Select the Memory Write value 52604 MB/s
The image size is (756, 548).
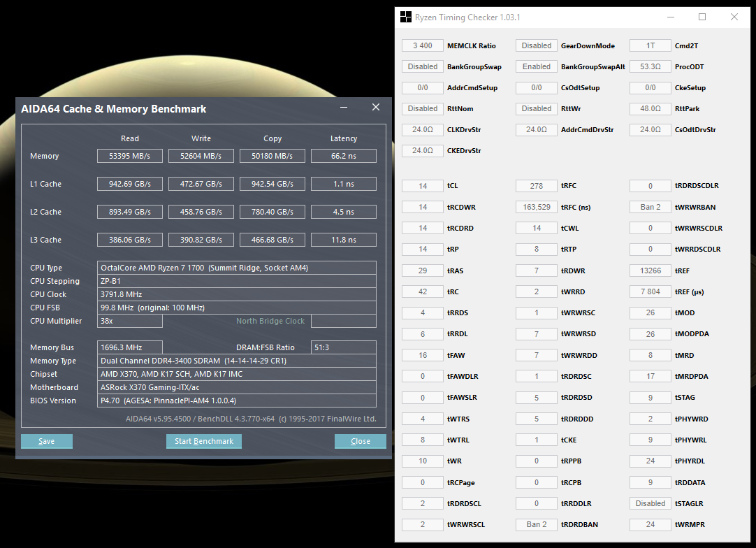(201, 156)
